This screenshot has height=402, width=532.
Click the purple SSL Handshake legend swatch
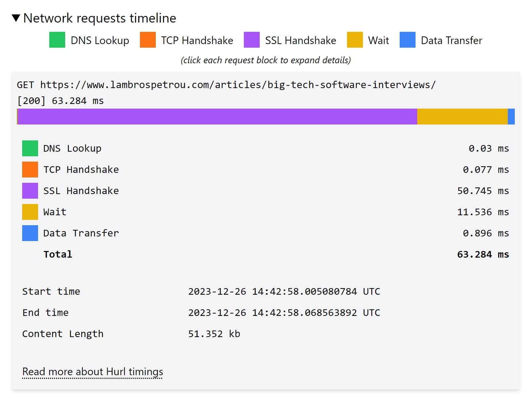coord(251,40)
